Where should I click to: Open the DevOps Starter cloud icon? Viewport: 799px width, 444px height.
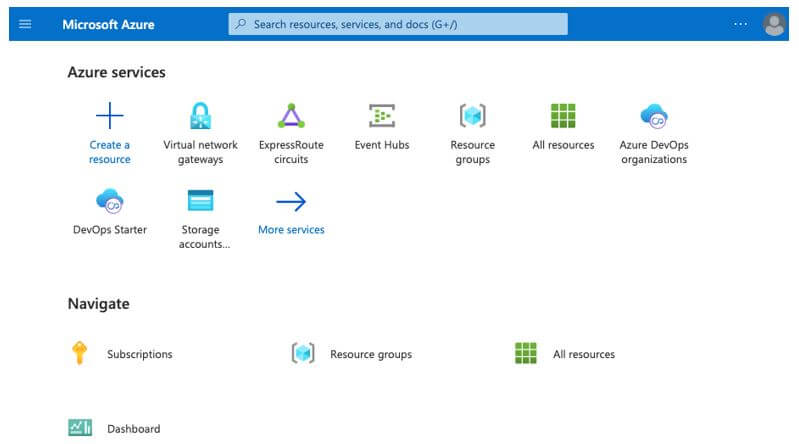pyautogui.click(x=110, y=201)
